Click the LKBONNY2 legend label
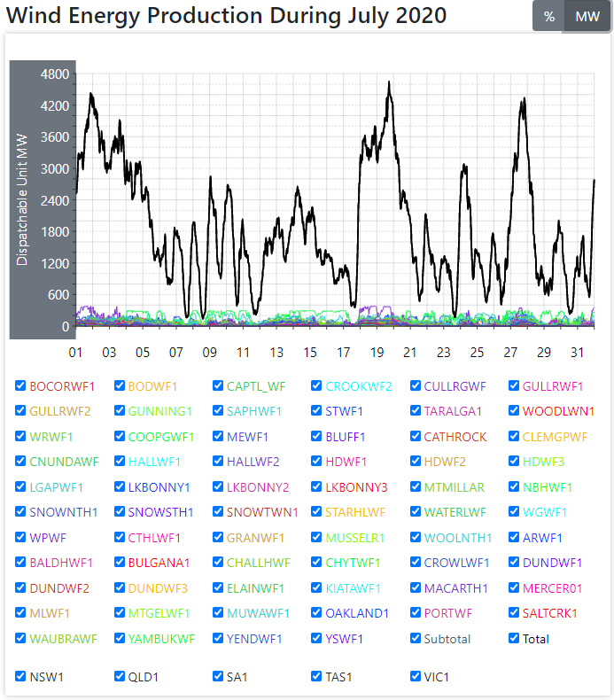The height and width of the screenshot is (700, 614). (258, 487)
